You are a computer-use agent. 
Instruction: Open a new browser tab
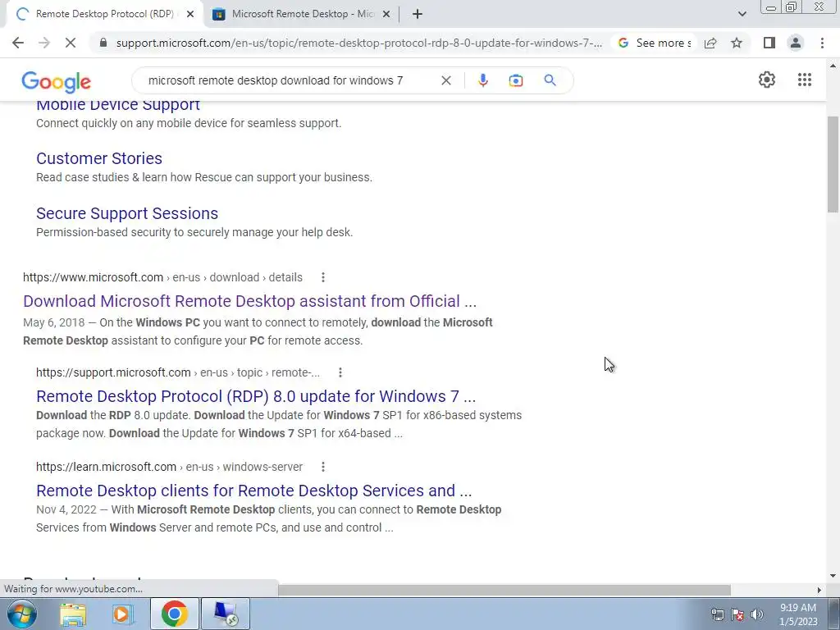tap(418, 15)
